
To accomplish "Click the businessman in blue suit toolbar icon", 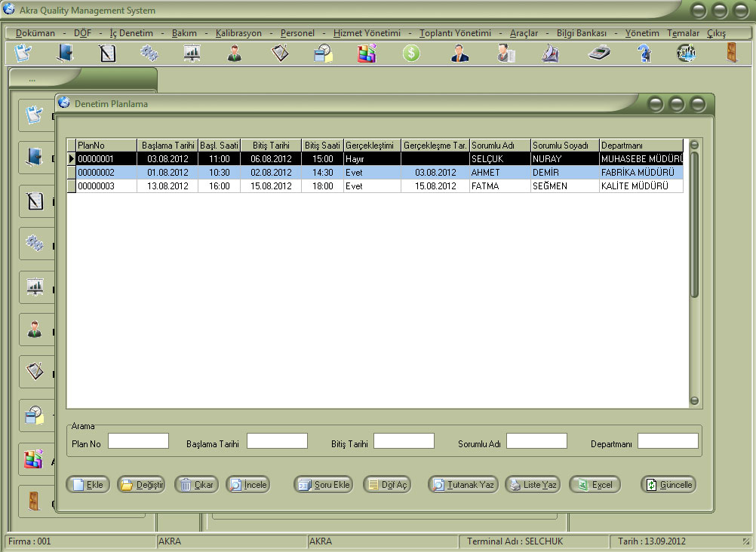I will tap(459, 53).
